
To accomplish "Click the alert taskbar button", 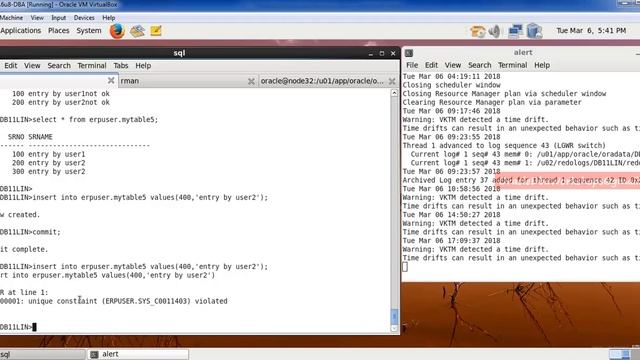I will 138,354.
